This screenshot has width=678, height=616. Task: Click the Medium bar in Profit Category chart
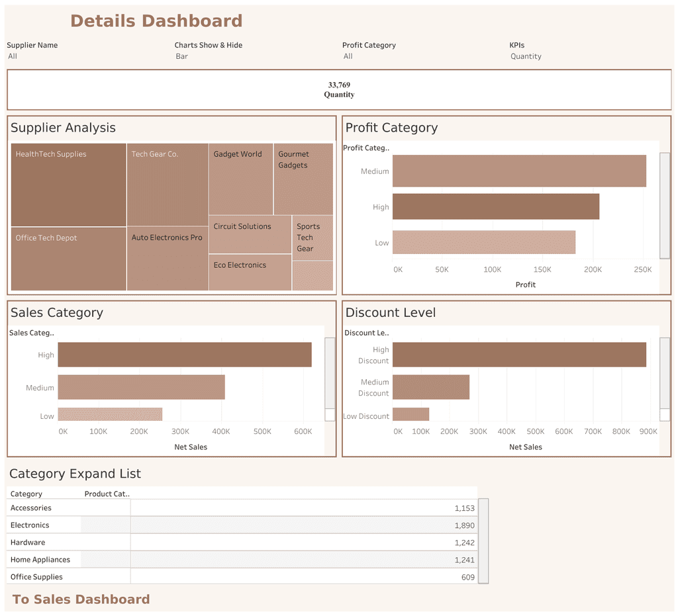coord(519,171)
